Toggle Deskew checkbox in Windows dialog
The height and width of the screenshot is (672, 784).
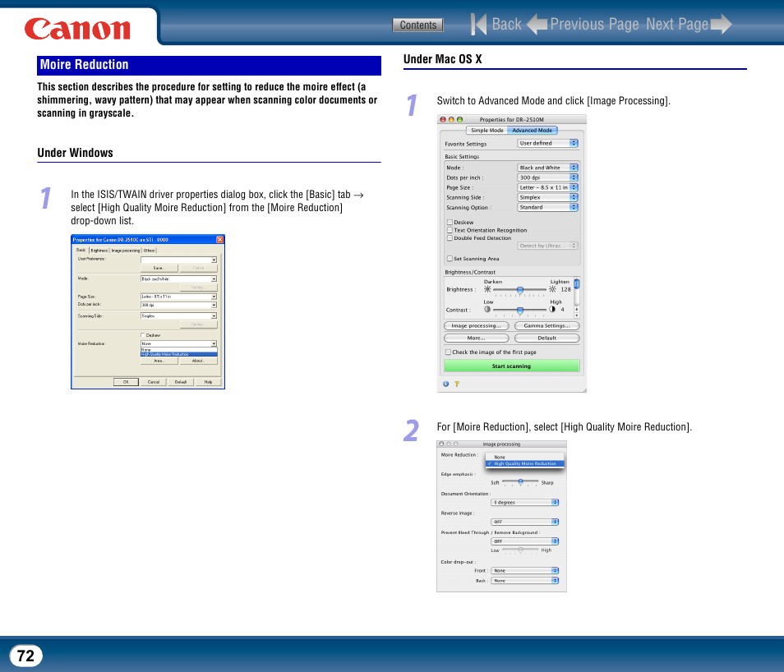click(142, 335)
